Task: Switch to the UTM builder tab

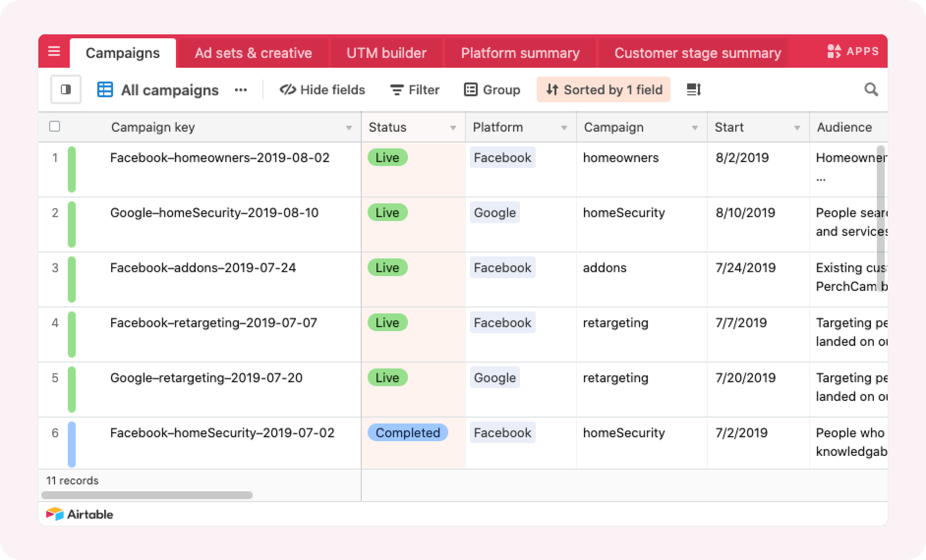Action: (387, 53)
